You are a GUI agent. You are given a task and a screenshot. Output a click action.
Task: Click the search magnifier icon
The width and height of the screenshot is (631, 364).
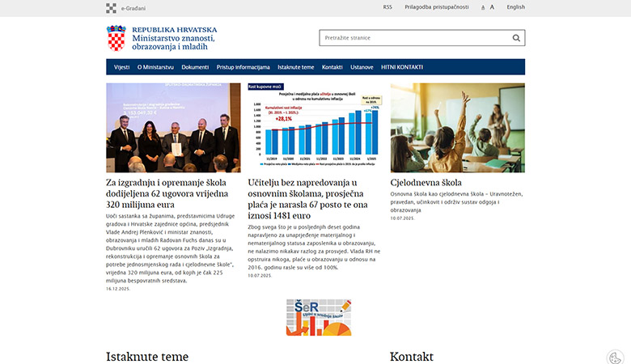pos(516,38)
